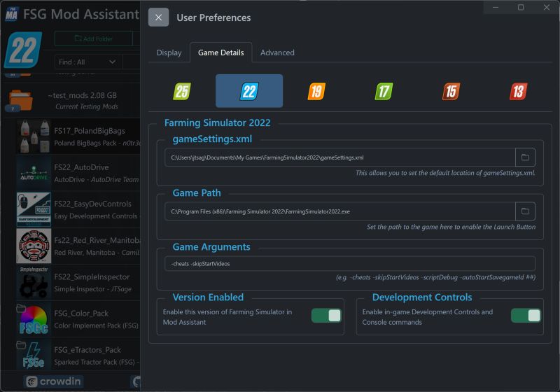Select the Farming Simulator 15 icon
The width and height of the screenshot is (560, 392).
(x=451, y=91)
